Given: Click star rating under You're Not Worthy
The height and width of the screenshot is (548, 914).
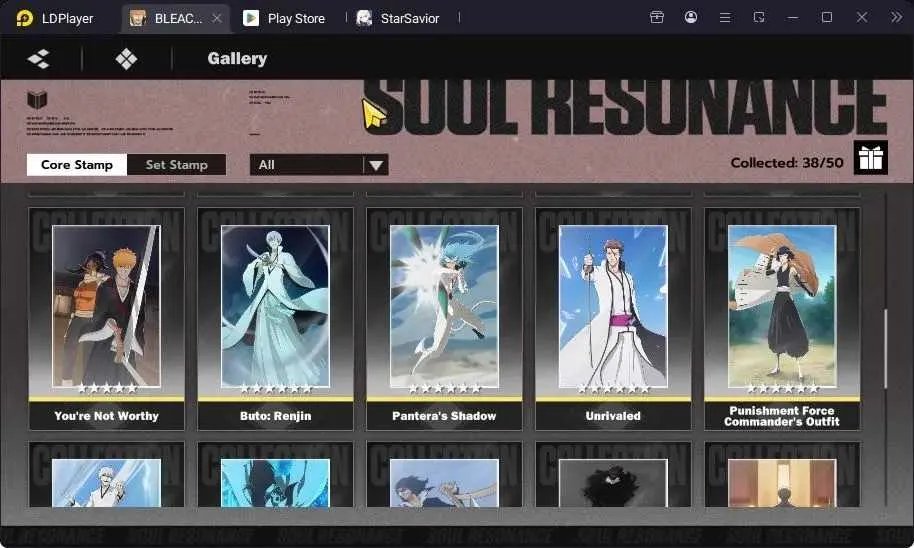Looking at the screenshot, I should point(107,388).
